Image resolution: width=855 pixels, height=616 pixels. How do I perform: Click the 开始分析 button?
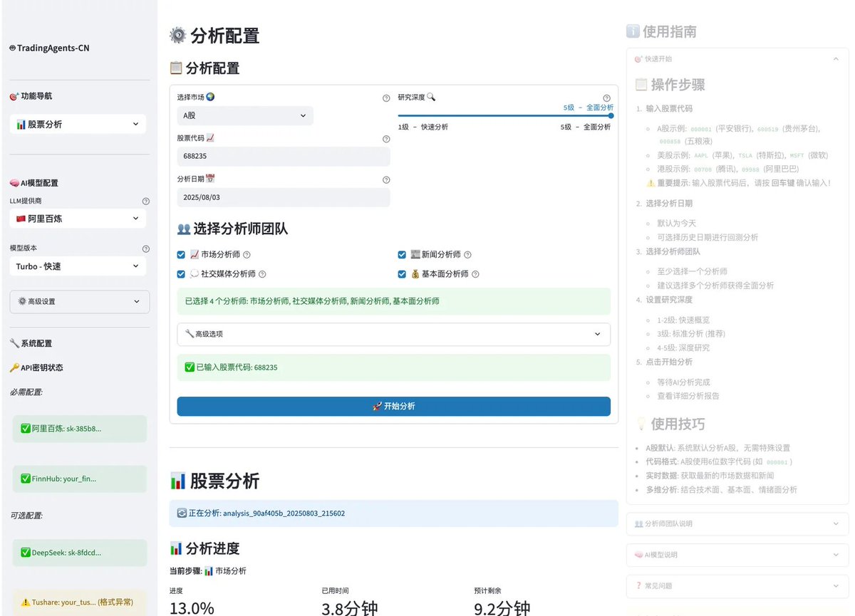pyautogui.click(x=394, y=406)
